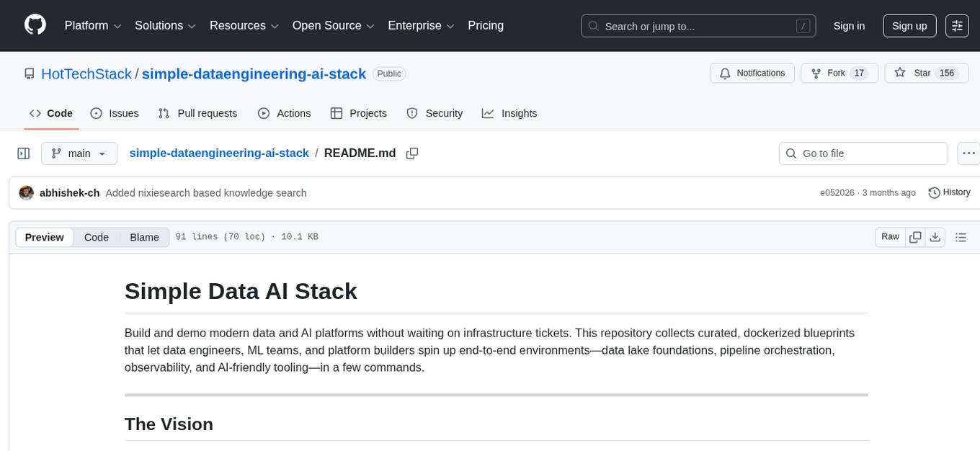This screenshot has height=451, width=980.
Task: Open the main branch selector dropdown
Action: [x=79, y=153]
